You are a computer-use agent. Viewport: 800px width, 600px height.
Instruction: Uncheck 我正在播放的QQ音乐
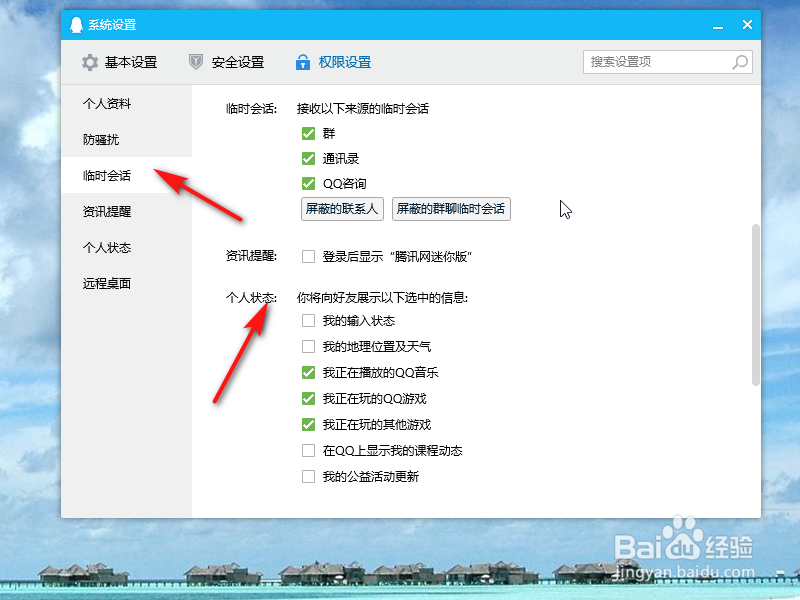click(308, 372)
